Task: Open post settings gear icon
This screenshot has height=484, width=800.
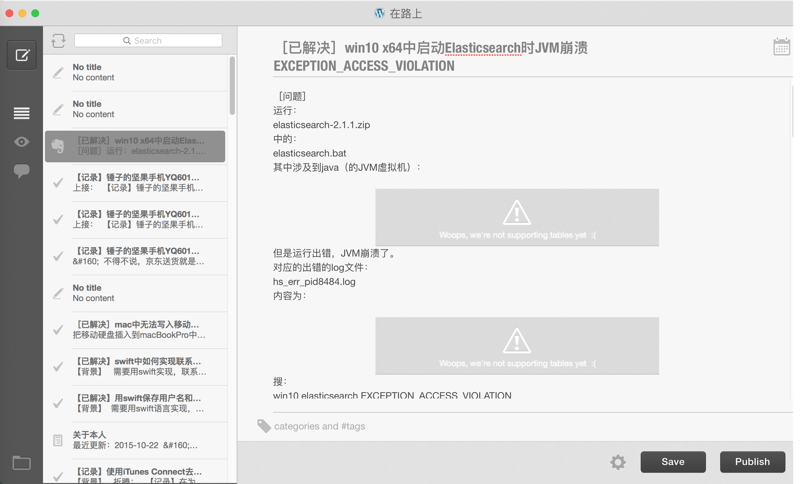Action: (618, 462)
